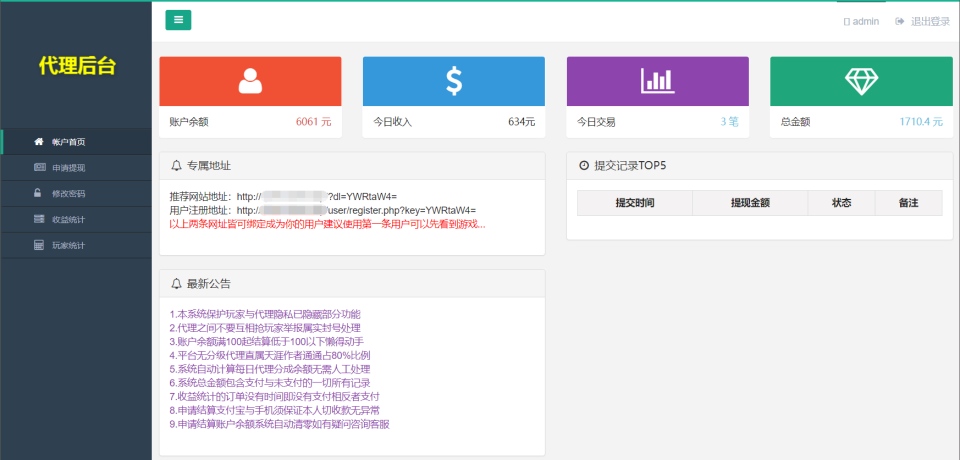Click announcement 6 about 系统总金额
The image size is (960, 460).
(270, 383)
